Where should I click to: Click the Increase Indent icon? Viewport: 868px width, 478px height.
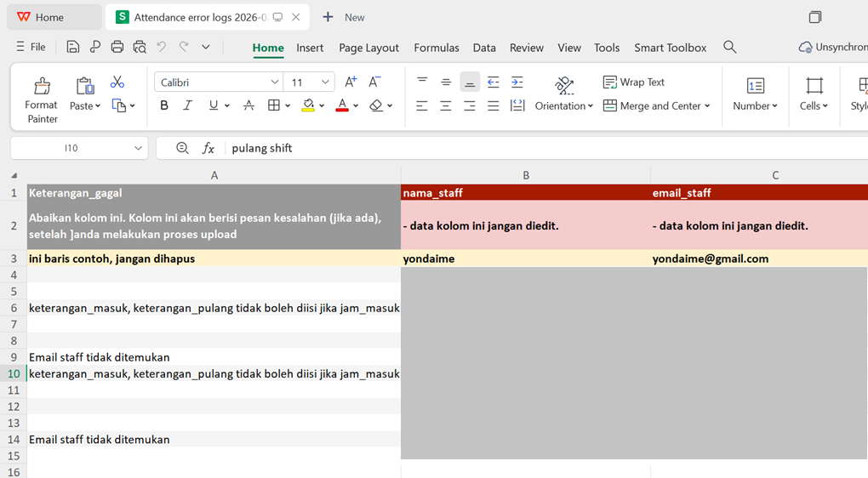[x=517, y=83]
